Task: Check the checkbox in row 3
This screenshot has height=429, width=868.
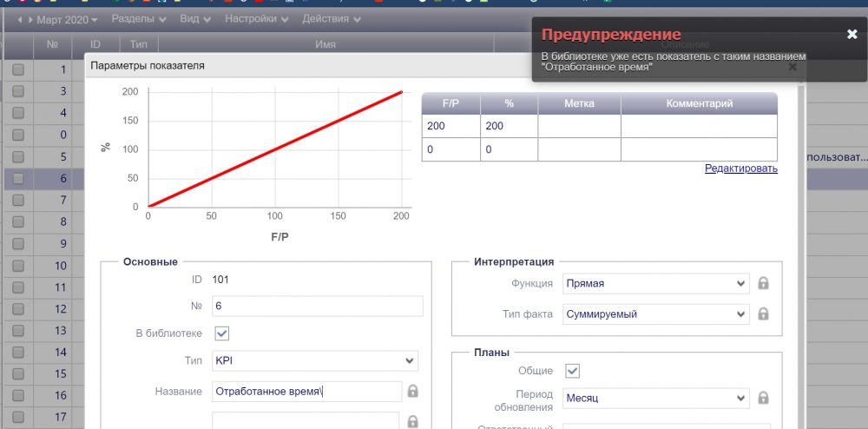Action: [x=18, y=91]
